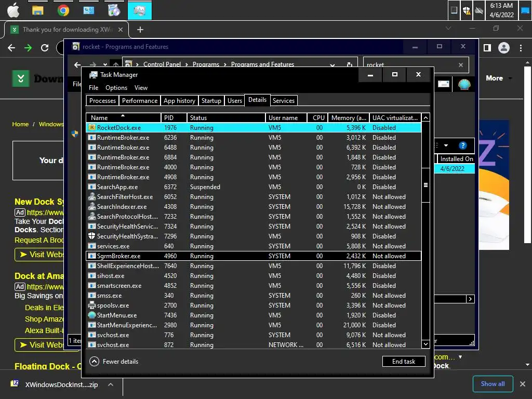Sort by the CPU column header

pos(318,118)
